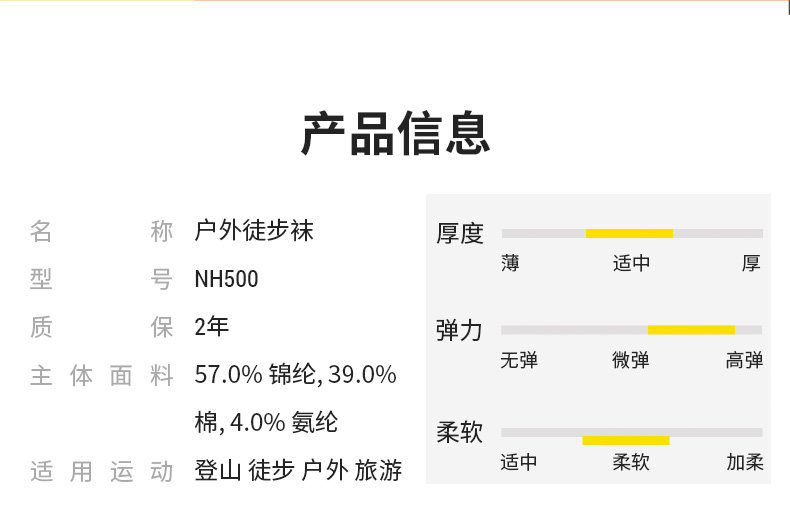Select the model number NH500
This screenshot has height=528, width=790.
226,279
